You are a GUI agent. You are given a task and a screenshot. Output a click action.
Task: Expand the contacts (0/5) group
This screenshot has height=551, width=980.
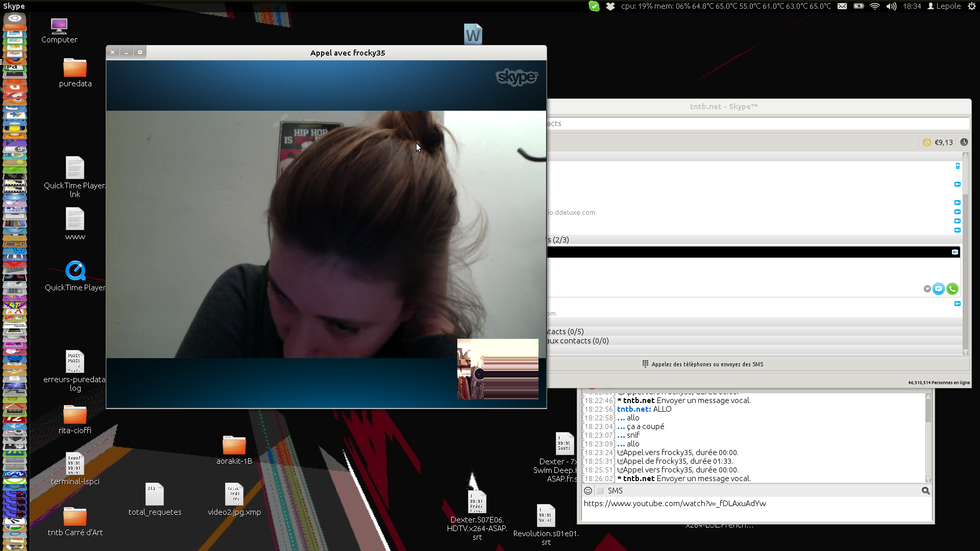pyautogui.click(x=566, y=332)
